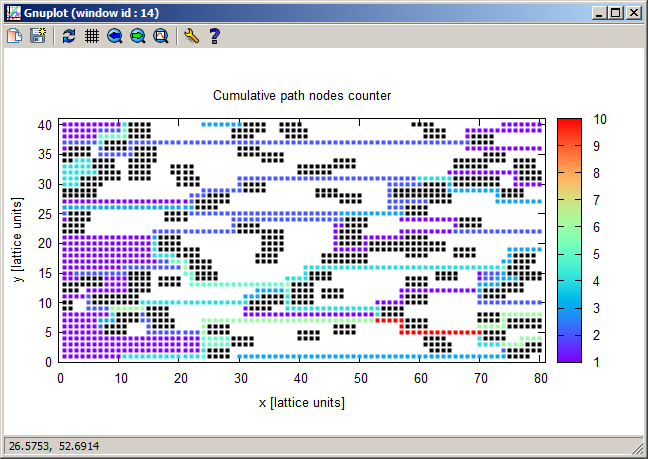Viewport: 648px width, 459px height.
Task: Click the Gnuplot icon in the title bar
Action: [x=12, y=12]
